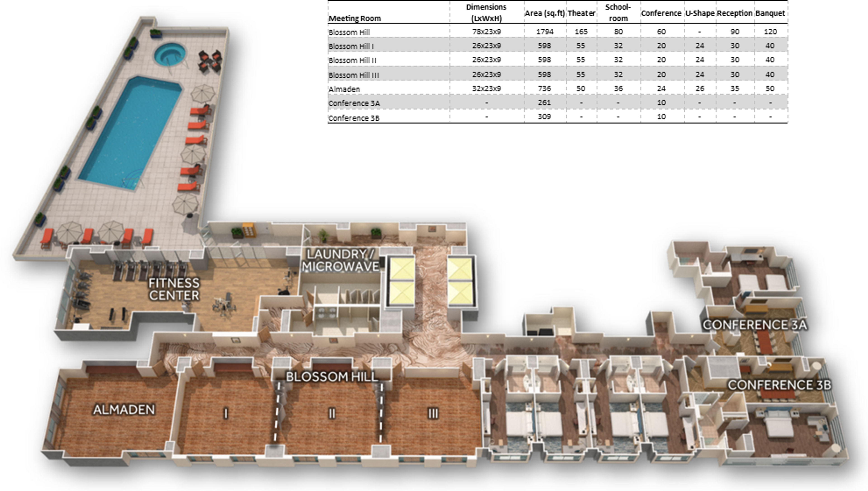Click the Theater column header
This screenshot has width=868, height=491.
(x=581, y=13)
